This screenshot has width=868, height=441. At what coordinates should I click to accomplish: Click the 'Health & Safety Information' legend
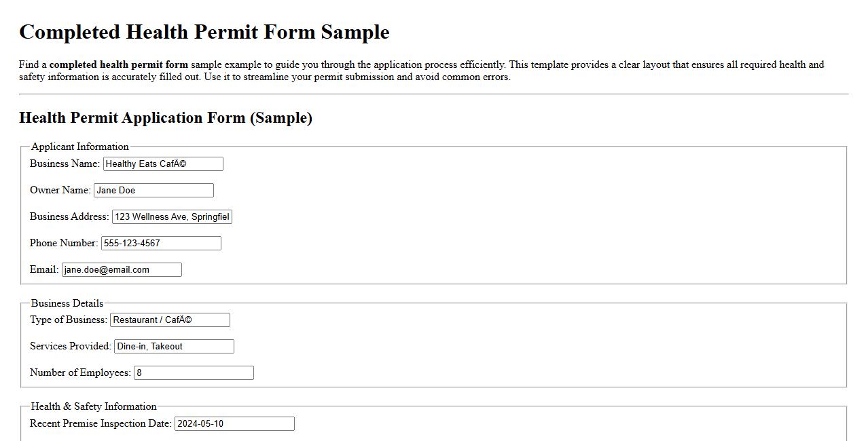tap(94, 406)
